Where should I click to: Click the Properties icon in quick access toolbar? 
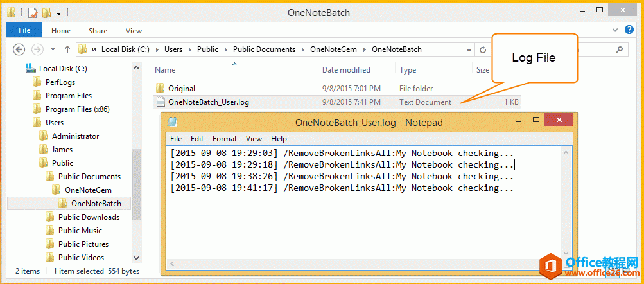31,12
